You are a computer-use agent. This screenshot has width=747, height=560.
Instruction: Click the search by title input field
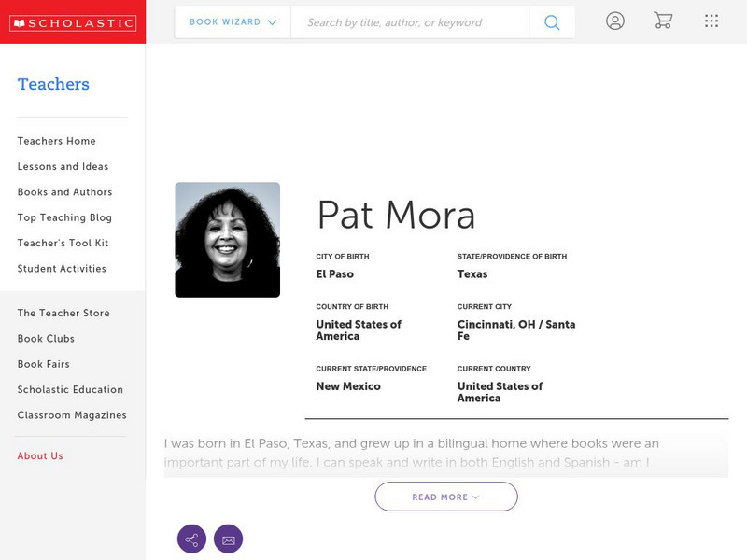(409, 22)
